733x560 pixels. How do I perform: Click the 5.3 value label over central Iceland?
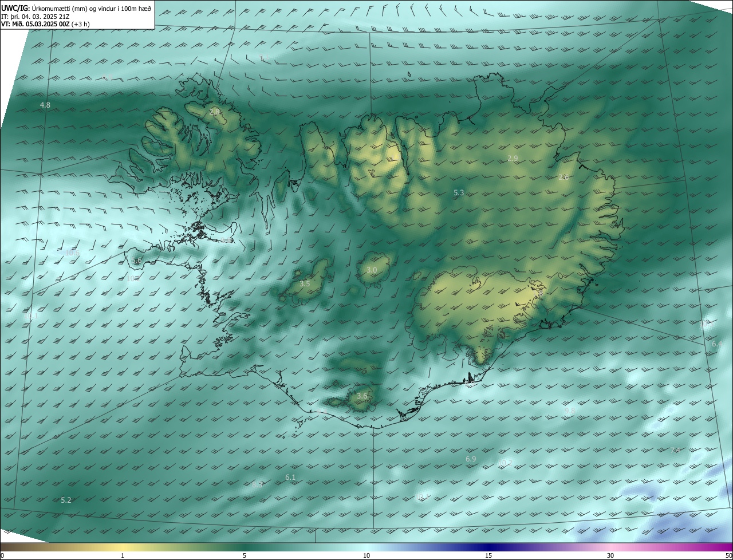click(459, 193)
